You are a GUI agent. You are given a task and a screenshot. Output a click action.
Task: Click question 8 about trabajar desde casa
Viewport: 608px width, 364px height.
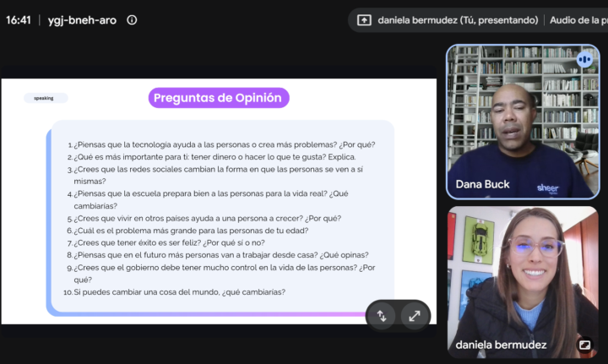[218, 255]
